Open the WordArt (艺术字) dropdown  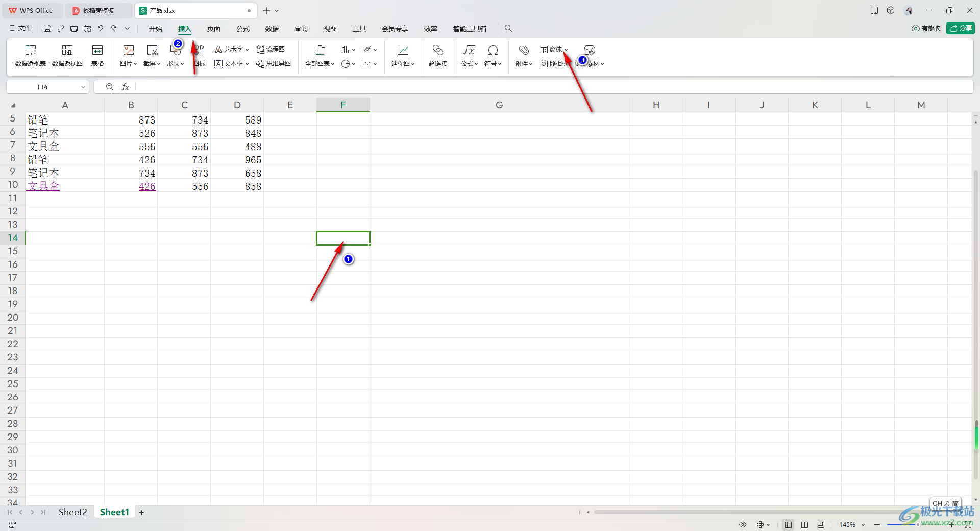tap(231, 50)
